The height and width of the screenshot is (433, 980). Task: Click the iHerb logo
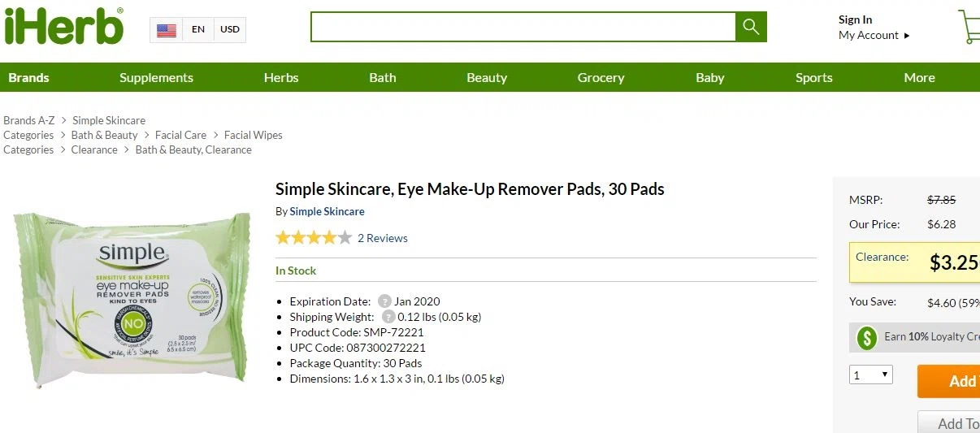click(64, 26)
